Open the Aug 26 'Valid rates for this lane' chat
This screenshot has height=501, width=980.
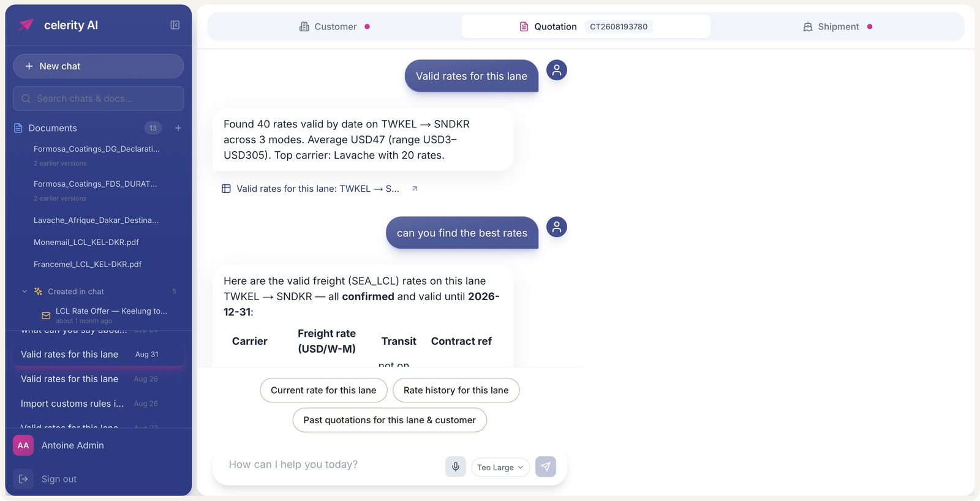point(98,379)
